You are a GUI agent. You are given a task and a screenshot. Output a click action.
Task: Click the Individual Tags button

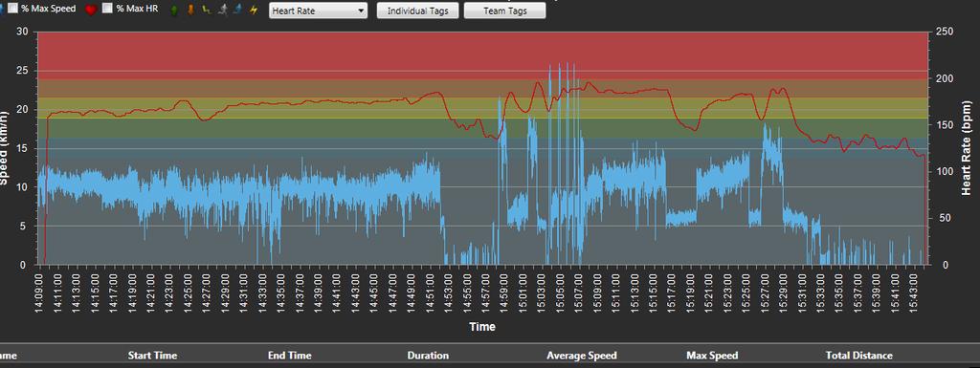click(417, 11)
